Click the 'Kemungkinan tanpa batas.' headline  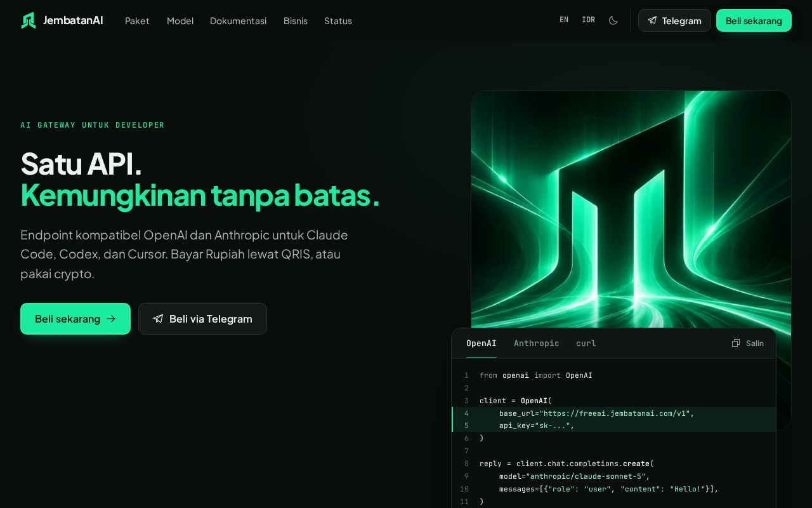200,195
